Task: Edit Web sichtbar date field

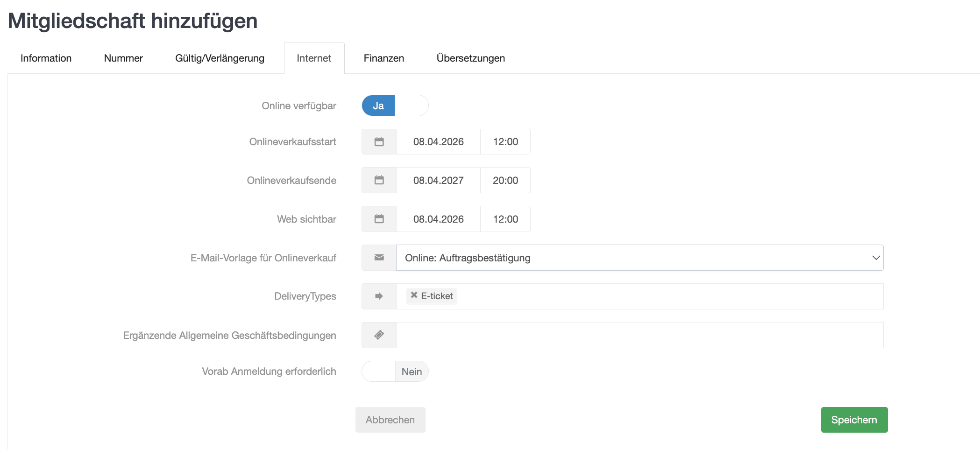Action: [438, 219]
